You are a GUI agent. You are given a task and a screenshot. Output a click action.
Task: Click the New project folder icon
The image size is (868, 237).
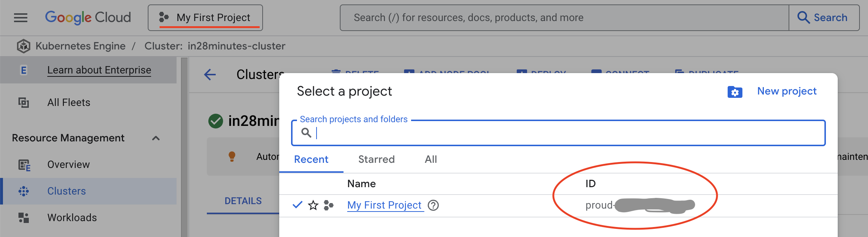735,92
